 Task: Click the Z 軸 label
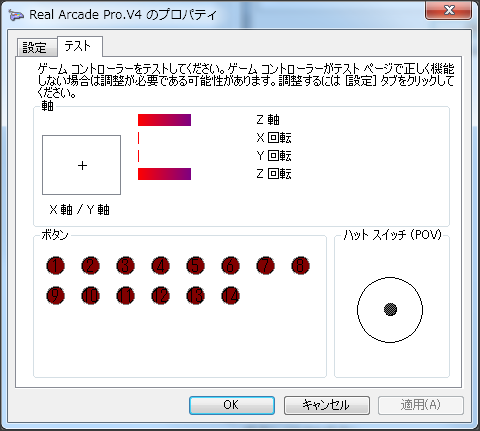[x=268, y=120]
